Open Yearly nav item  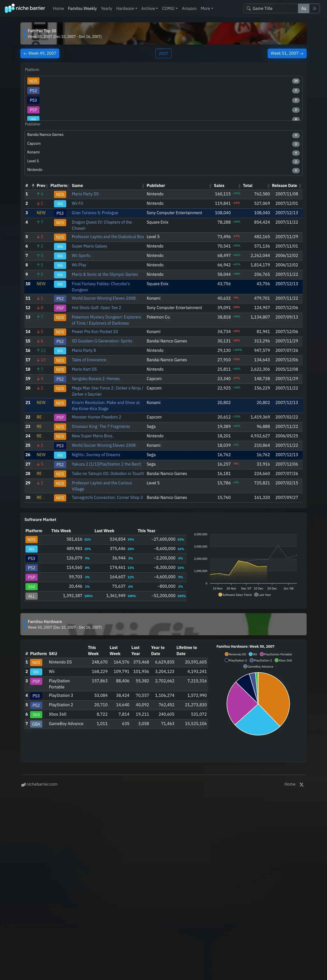click(x=106, y=8)
